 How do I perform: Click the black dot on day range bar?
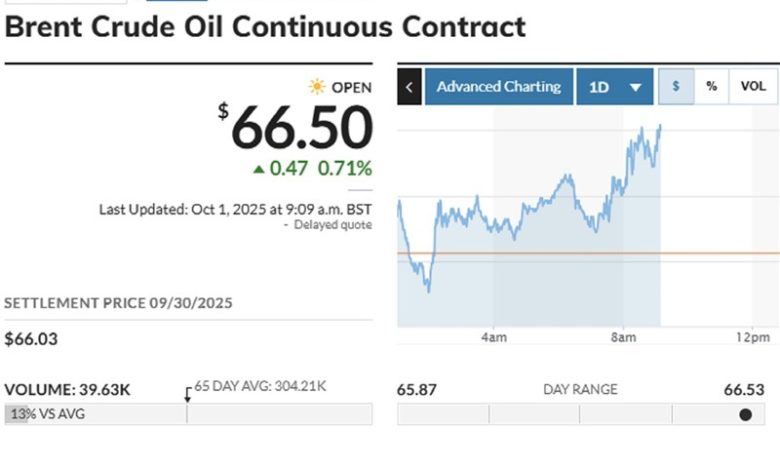click(745, 414)
